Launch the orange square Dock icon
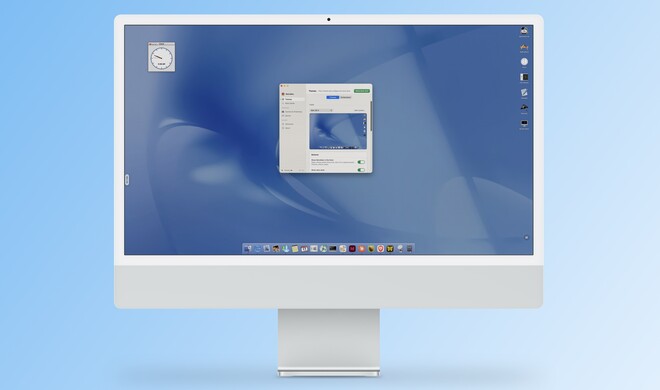 362,249
